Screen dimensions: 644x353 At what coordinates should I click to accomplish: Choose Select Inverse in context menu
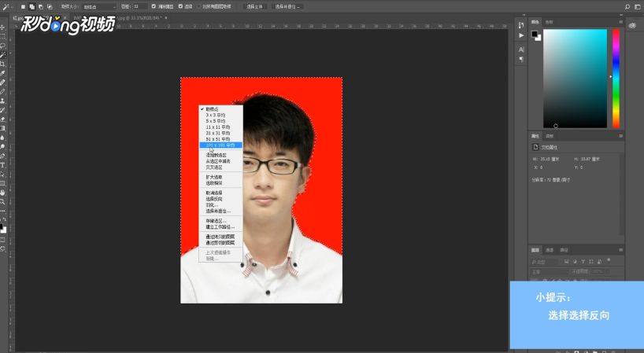tap(220, 199)
